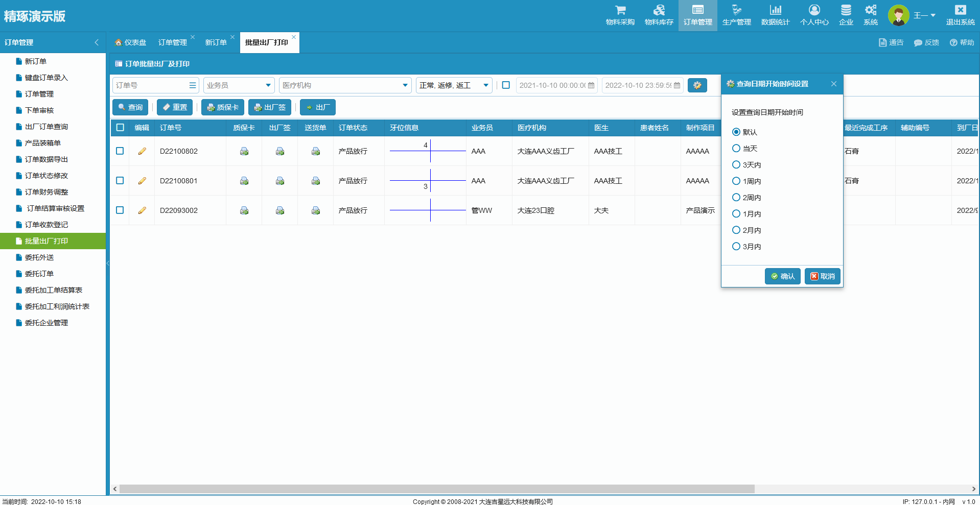The width and height of the screenshot is (980, 505).
Task: Toggle the date filter checkbox
Action: (506, 85)
